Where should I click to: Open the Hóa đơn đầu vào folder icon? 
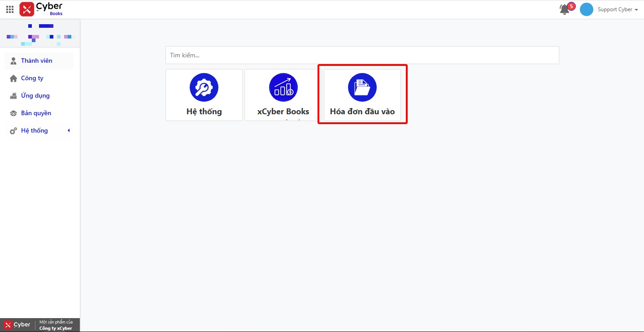coord(362,87)
